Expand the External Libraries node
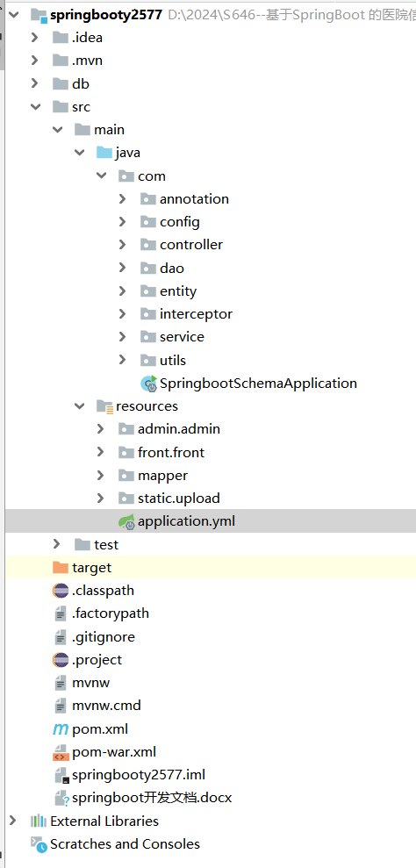The width and height of the screenshot is (416, 868). 13,821
